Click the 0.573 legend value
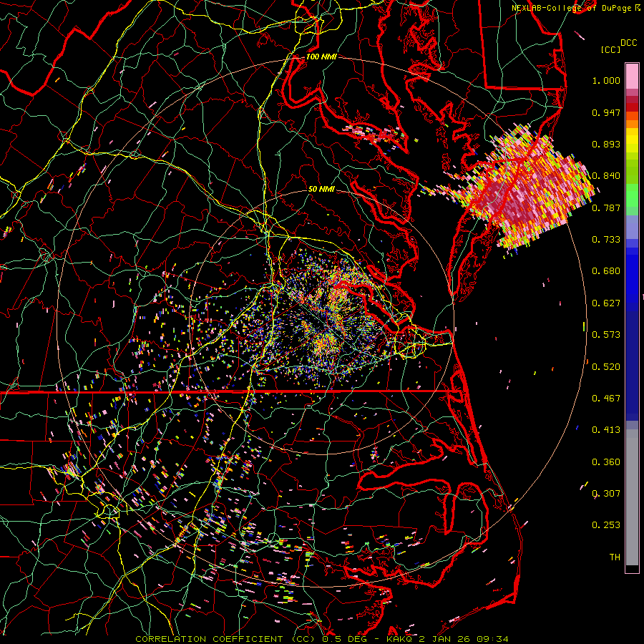 pyautogui.click(x=606, y=335)
